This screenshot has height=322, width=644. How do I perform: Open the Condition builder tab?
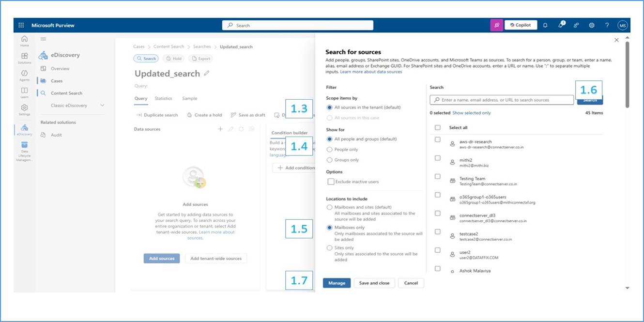(290, 133)
